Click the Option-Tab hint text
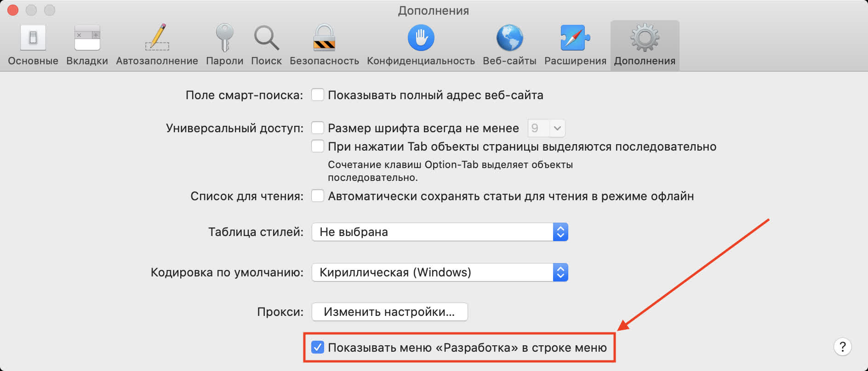This screenshot has width=868, height=371. [x=450, y=171]
